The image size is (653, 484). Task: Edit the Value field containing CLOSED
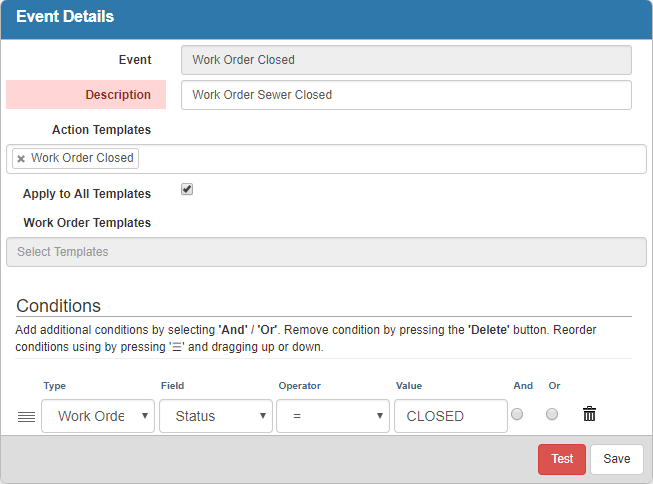coord(451,416)
